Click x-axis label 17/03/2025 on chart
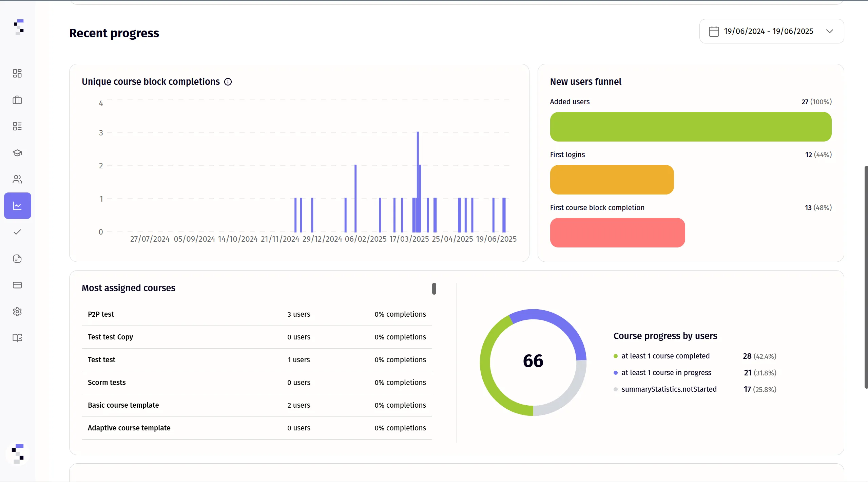868x482 pixels. [409, 239]
